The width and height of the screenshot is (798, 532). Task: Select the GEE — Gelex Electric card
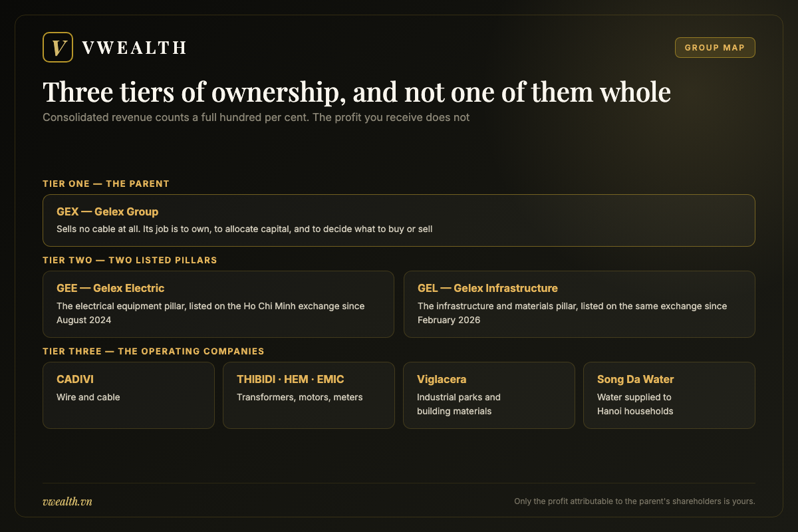click(218, 304)
